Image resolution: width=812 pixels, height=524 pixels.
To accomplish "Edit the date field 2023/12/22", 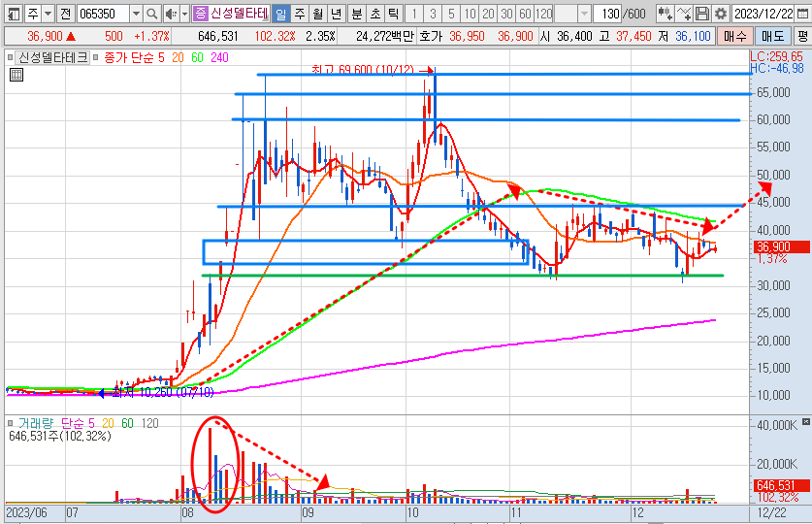I will coord(763,14).
